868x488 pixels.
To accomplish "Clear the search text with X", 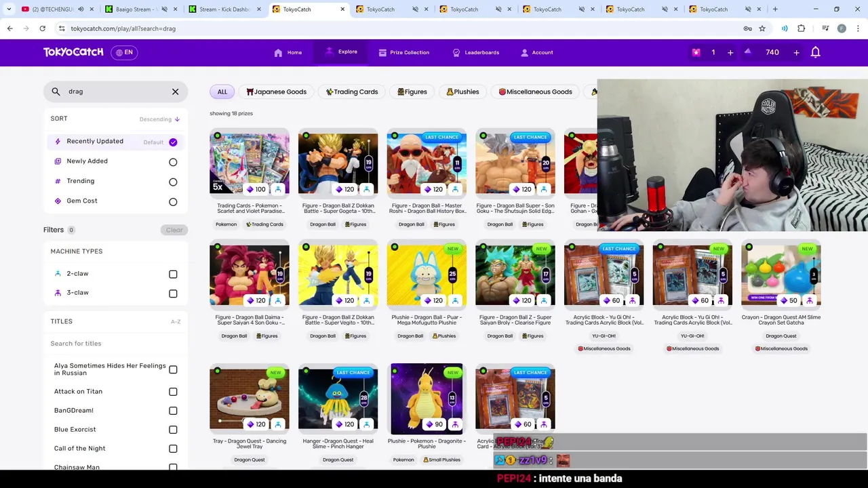I will tap(175, 91).
